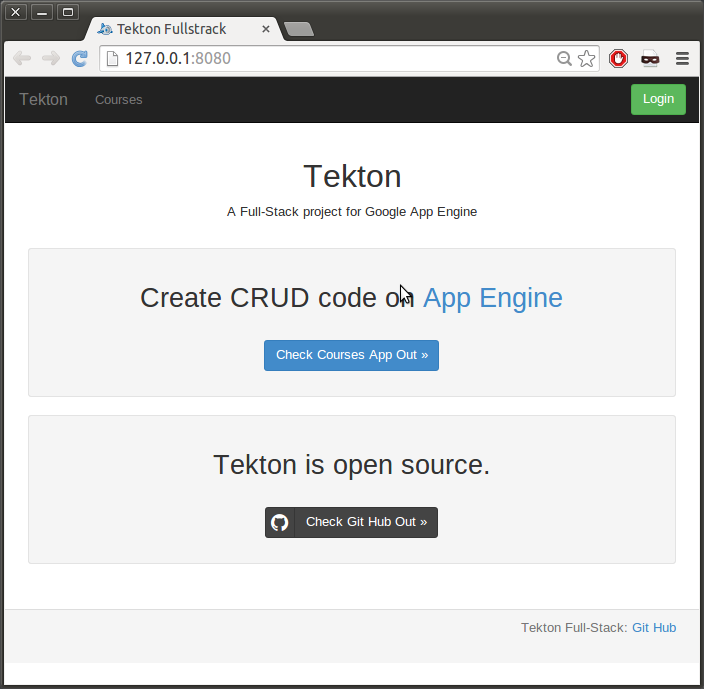Click the GitHub octocat icon on the button
The width and height of the screenshot is (704, 689).
280,522
